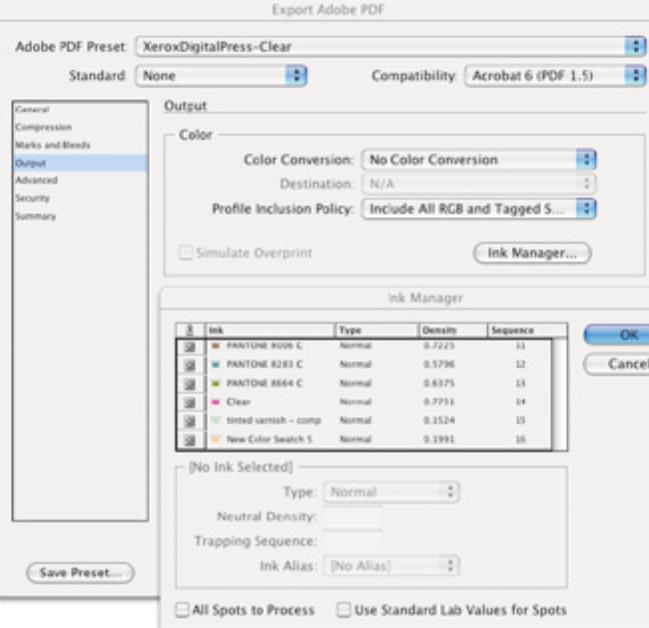This screenshot has width=649, height=628.
Task: Click density value 0.1991
Action: coord(439,439)
